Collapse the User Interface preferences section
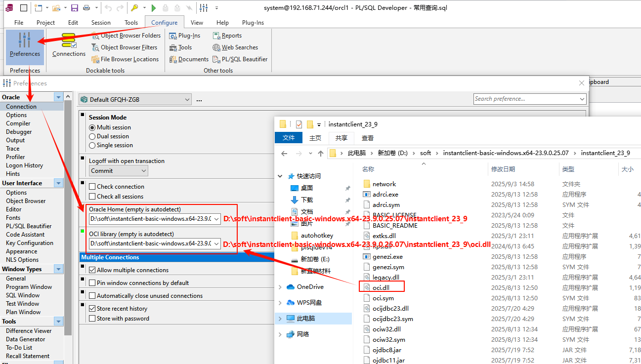This screenshot has width=641, height=364. (59, 183)
